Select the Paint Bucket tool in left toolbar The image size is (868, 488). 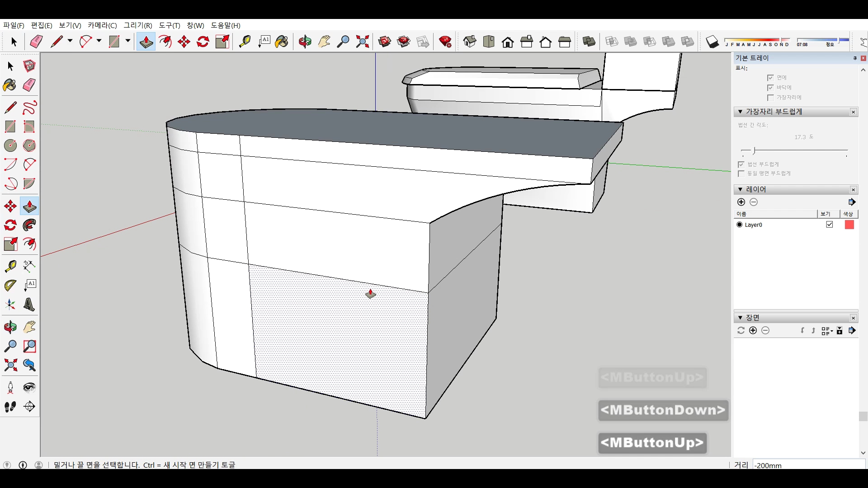[x=10, y=85]
